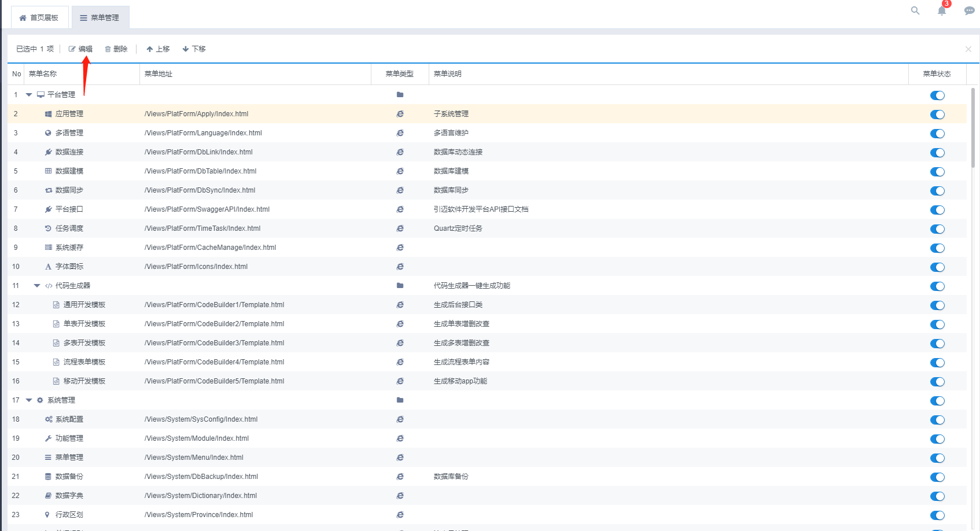Open the chat messages icon
The image size is (980, 531).
(969, 10)
